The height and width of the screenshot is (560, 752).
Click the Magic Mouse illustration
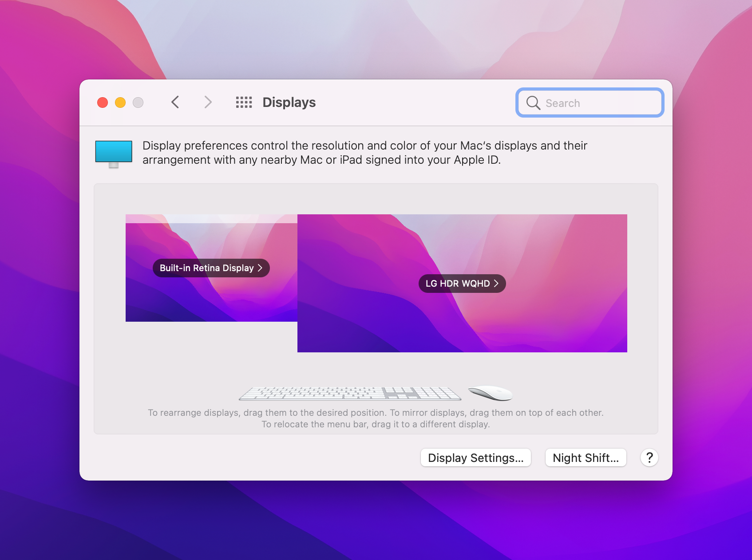tap(490, 392)
